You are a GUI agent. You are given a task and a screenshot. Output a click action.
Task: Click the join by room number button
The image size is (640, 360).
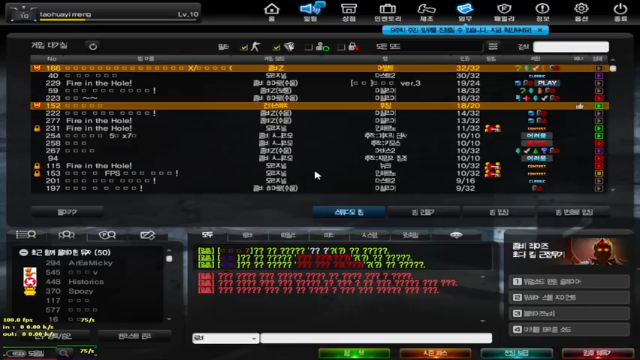click(574, 212)
